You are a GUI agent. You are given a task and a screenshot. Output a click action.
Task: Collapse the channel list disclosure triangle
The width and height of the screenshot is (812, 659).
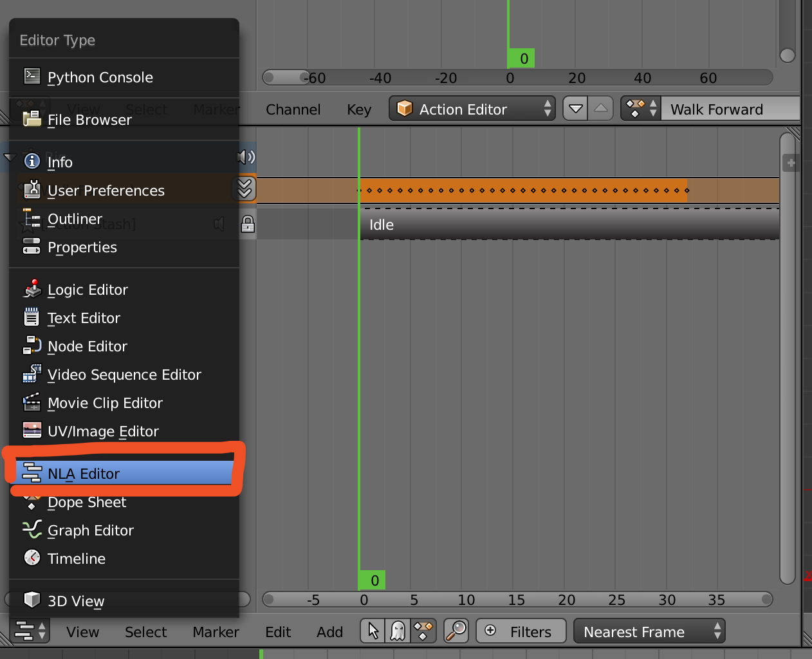(x=10, y=156)
